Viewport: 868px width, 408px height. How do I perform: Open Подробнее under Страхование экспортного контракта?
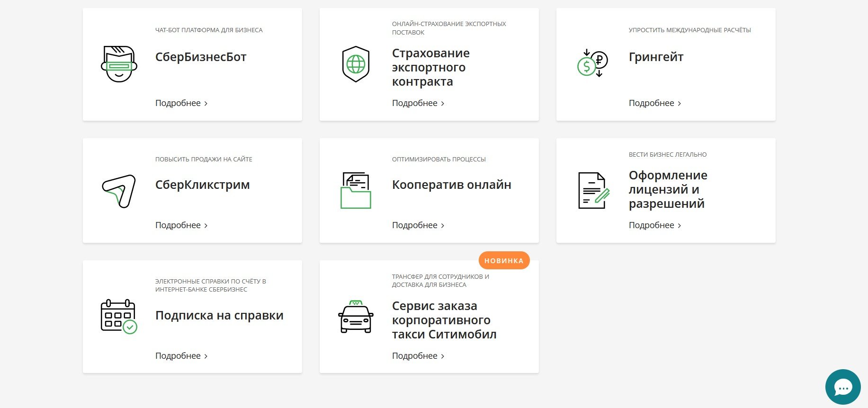(418, 103)
